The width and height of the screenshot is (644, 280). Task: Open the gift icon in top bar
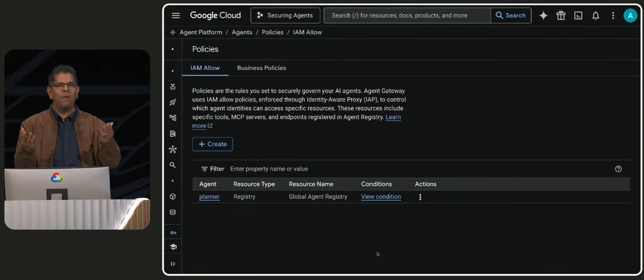click(x=561, y=16)
